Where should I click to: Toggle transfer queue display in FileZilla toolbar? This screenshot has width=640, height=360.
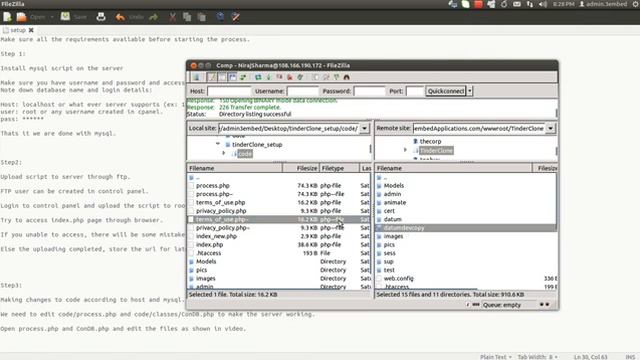[243, 77]
